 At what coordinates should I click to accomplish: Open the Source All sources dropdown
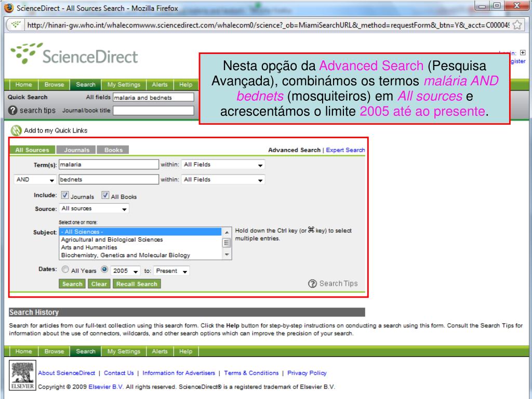[x=94, y=208]
